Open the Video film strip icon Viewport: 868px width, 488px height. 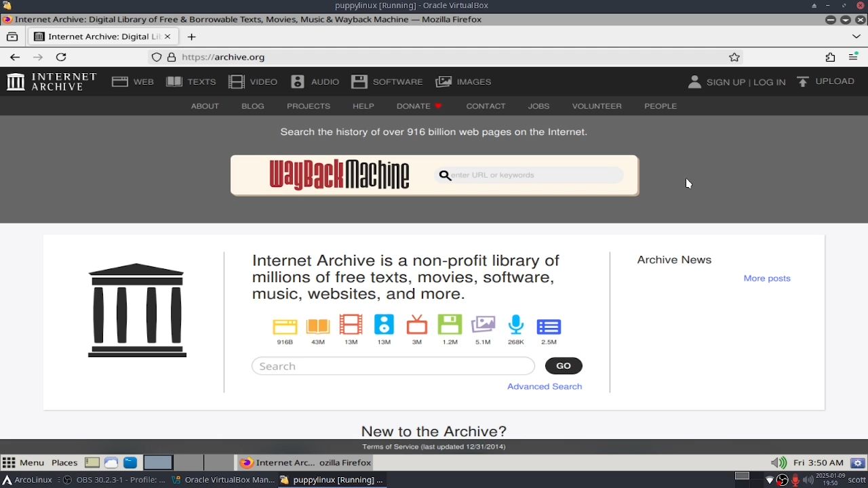(x=237, y=82)
